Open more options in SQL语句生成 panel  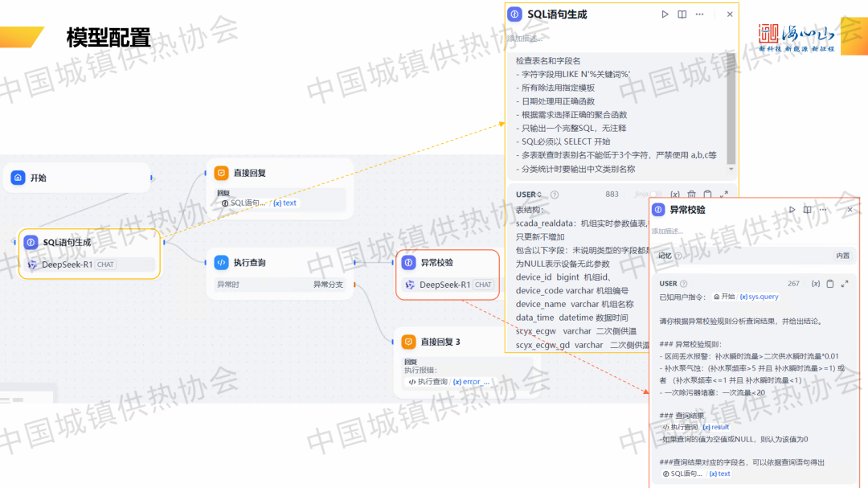(x=700, y=14)
